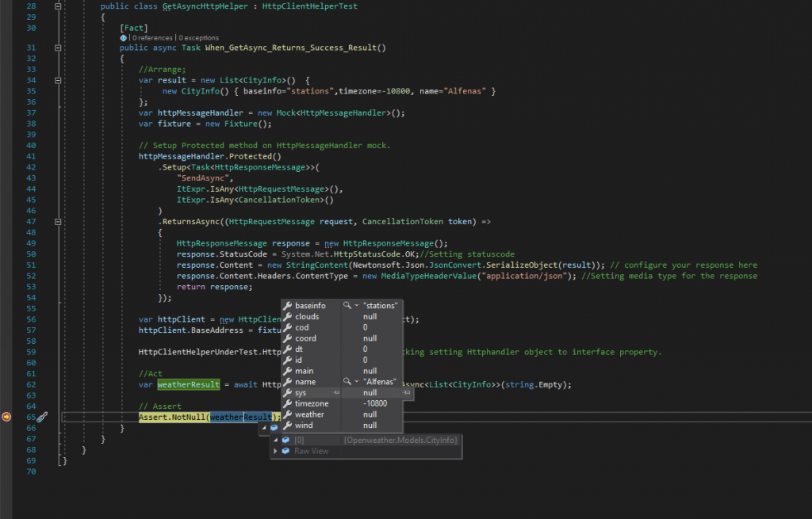Expand the Raw View node

coord(276,450)
